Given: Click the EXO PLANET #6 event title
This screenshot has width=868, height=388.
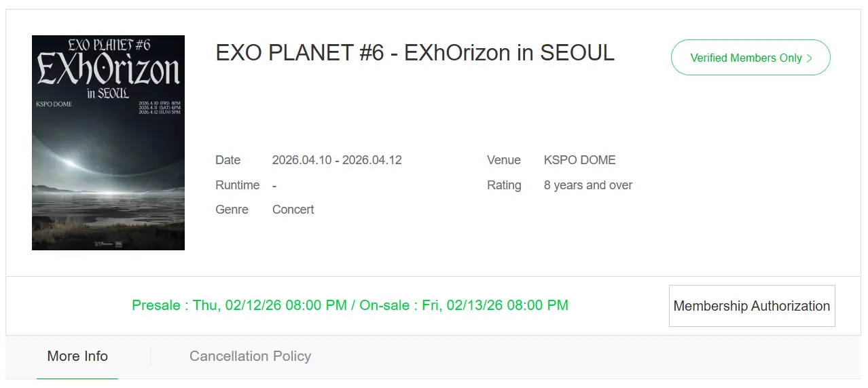Looking at the screenshot, I should (414, 53).
